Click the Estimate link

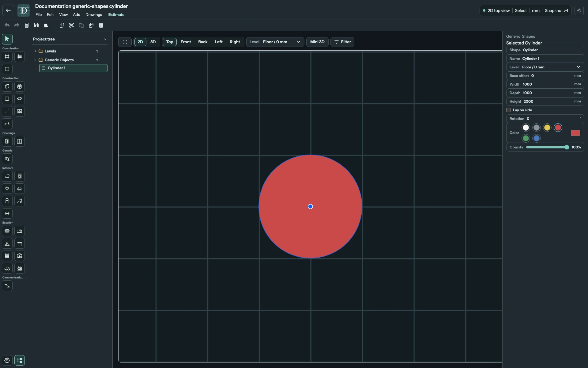pyautogui.click(x=116, y=15)
